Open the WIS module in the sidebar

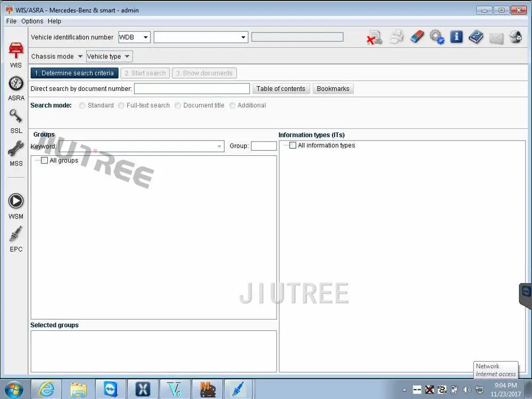pyautogui.click(x=16, y=55)
